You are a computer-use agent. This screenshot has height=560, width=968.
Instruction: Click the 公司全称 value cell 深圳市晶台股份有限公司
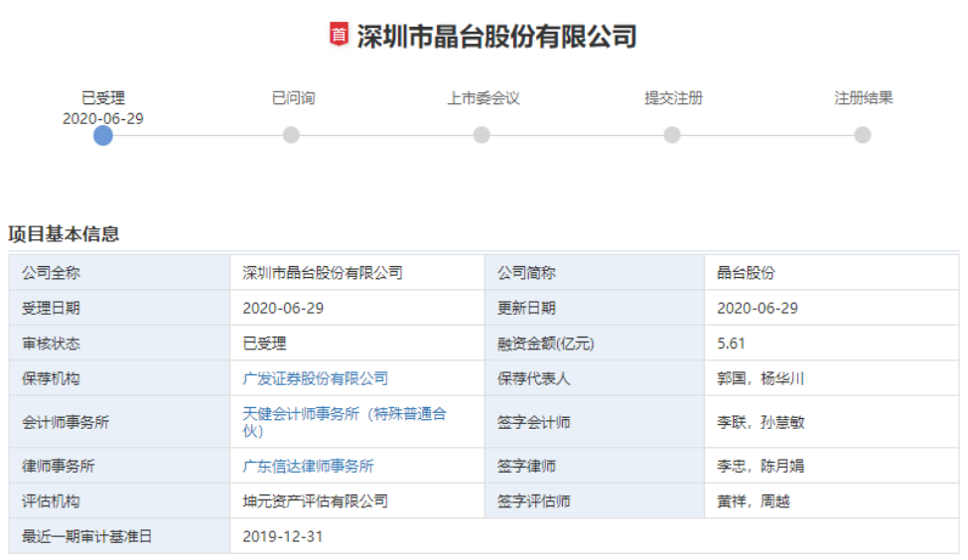(x=357, y=273)
